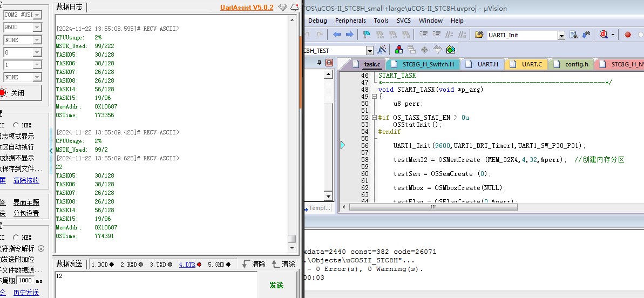Image resolution: width=644 pixels, height=298 pixels.
Task: Open the Peripherals menu
Action: tap(350, 21)
